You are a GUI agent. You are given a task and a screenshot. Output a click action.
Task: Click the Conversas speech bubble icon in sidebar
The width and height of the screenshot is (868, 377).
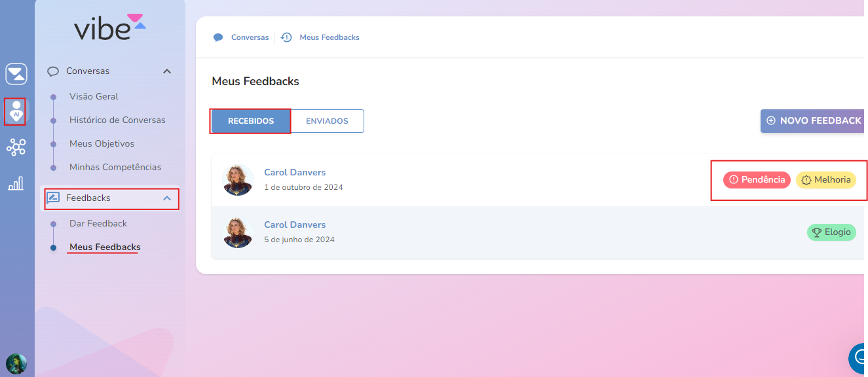coord(53,71)
